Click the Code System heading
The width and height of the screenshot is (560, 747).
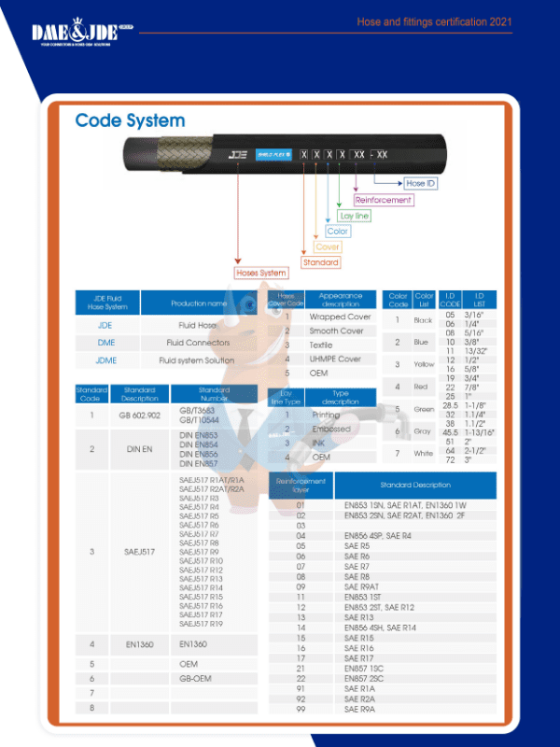click(130, 120)
